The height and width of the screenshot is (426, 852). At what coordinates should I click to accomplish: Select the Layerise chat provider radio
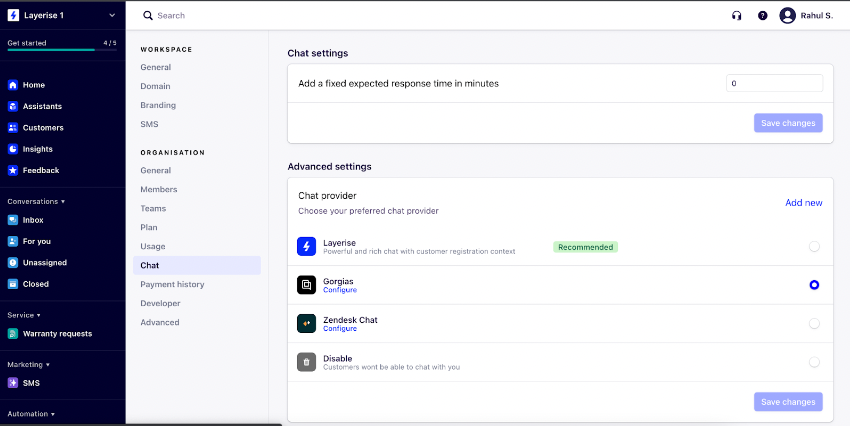pos(814,247)
